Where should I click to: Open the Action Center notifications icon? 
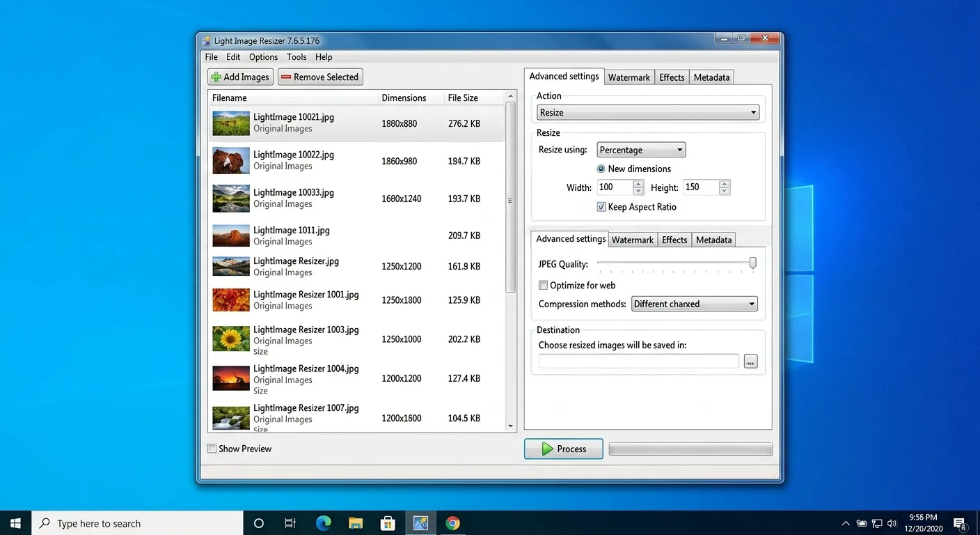coord(959,523)
